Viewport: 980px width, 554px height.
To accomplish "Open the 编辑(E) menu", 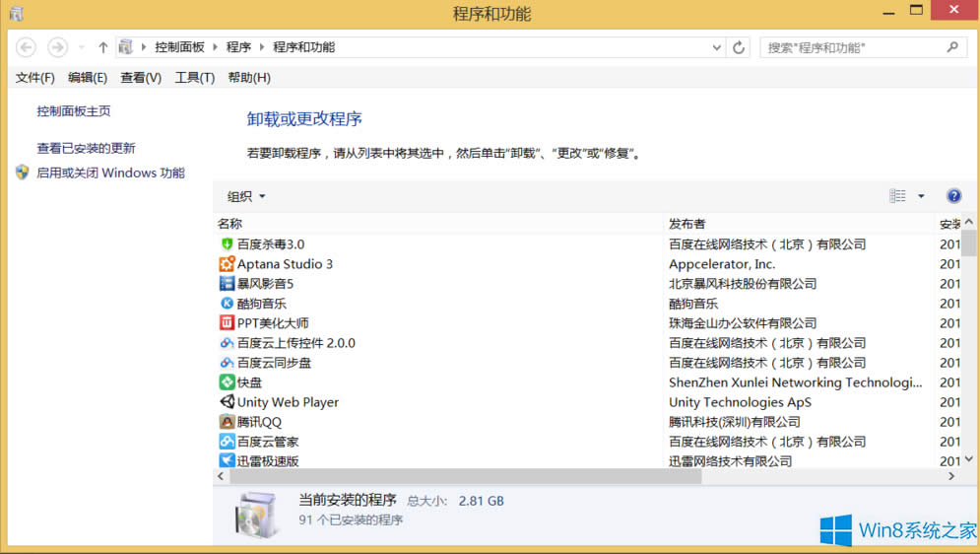I will tap(88, 78).
